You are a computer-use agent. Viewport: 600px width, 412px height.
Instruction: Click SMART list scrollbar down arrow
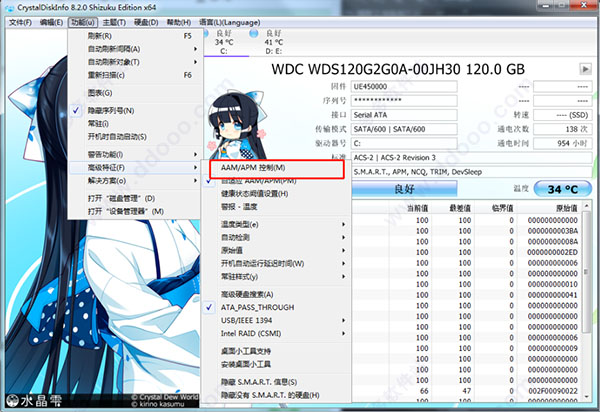tap(586, 397)
